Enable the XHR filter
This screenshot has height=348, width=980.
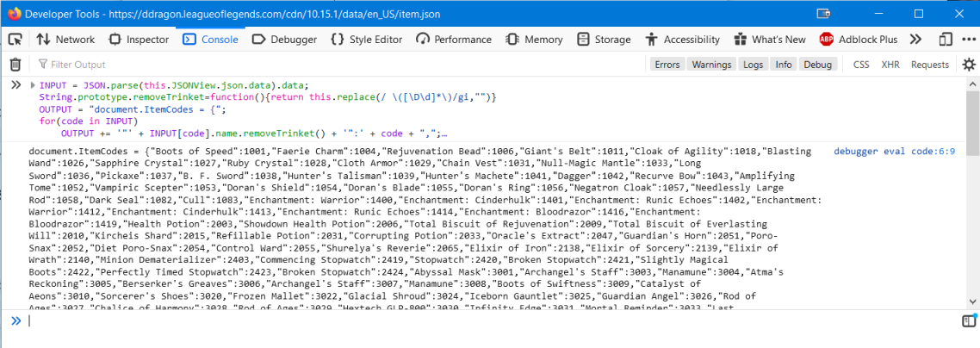pyautogui.click(x=890, y=65)
